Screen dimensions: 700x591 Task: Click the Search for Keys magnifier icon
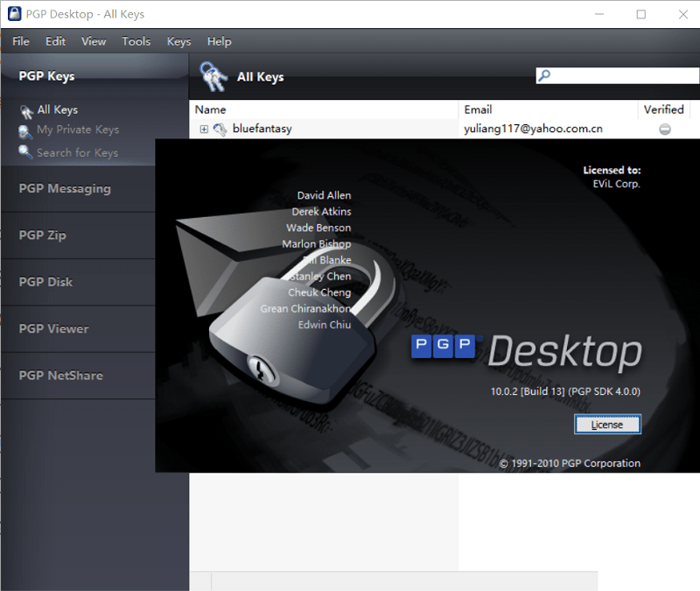pos(25,152)
